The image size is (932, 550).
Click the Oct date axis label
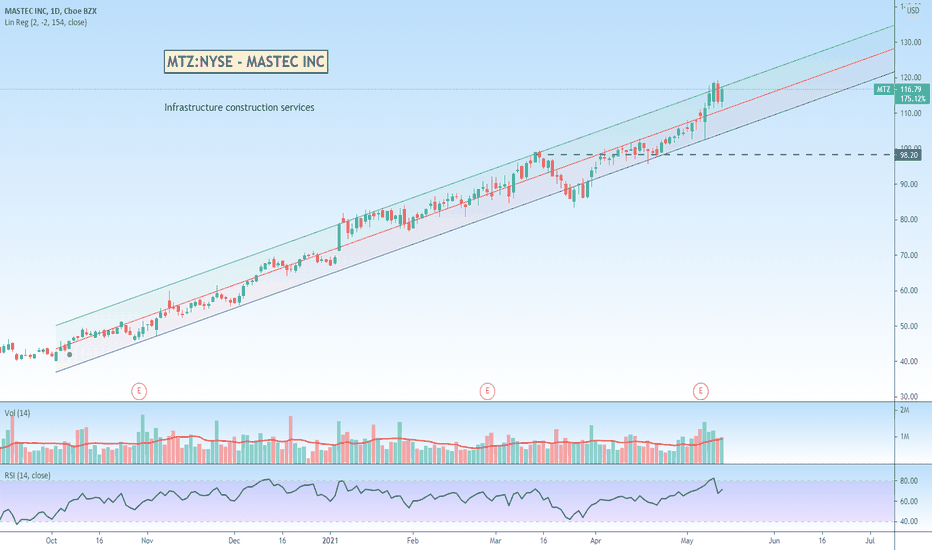(52, 540)
